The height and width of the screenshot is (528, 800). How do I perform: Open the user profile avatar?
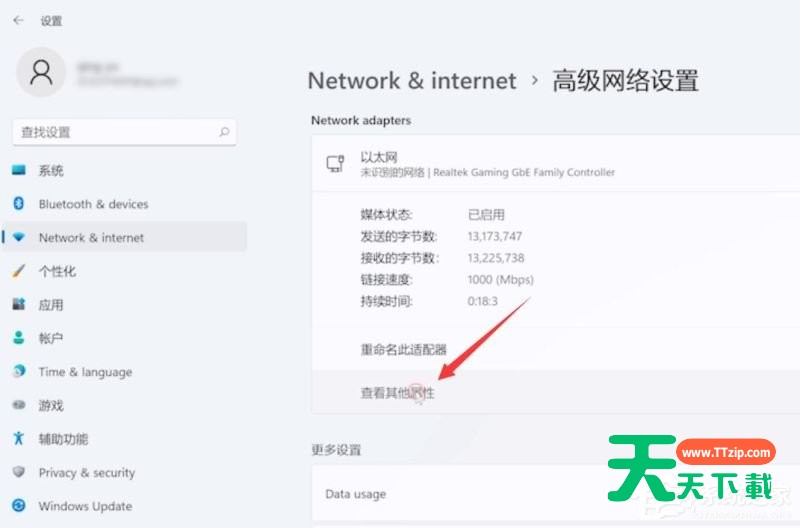[x=41, y=72]
